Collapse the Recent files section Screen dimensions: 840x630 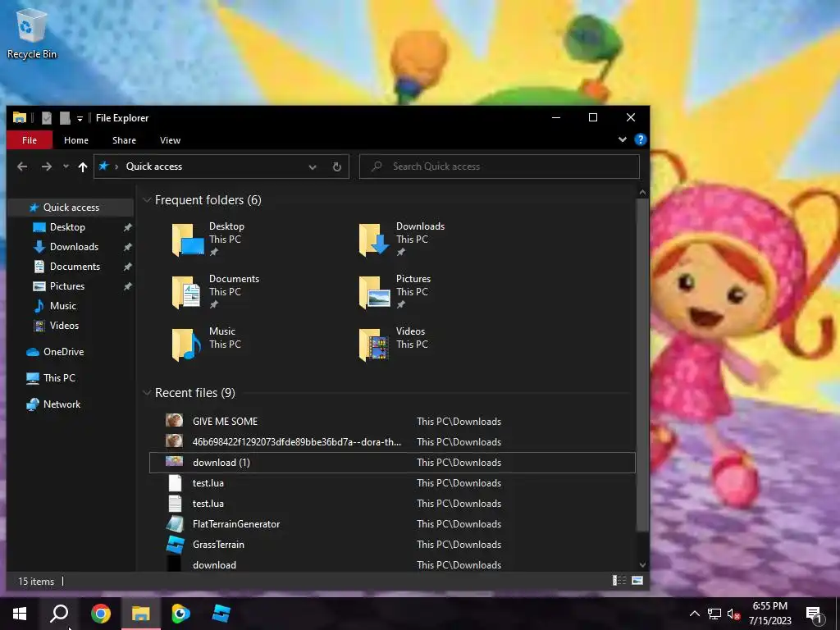pyautogui.click(x=147, y=393)
